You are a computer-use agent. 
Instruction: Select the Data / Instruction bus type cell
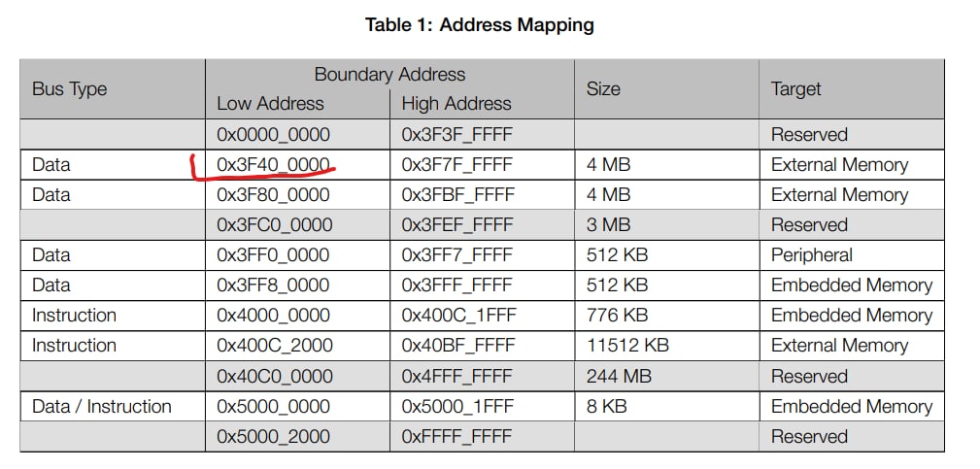click(101, 407)
